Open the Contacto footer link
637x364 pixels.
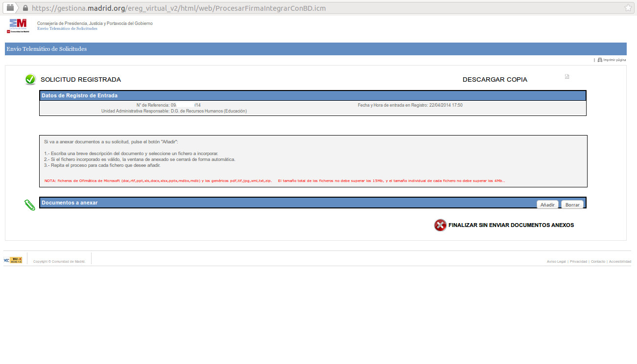click(x=598, y=262)
